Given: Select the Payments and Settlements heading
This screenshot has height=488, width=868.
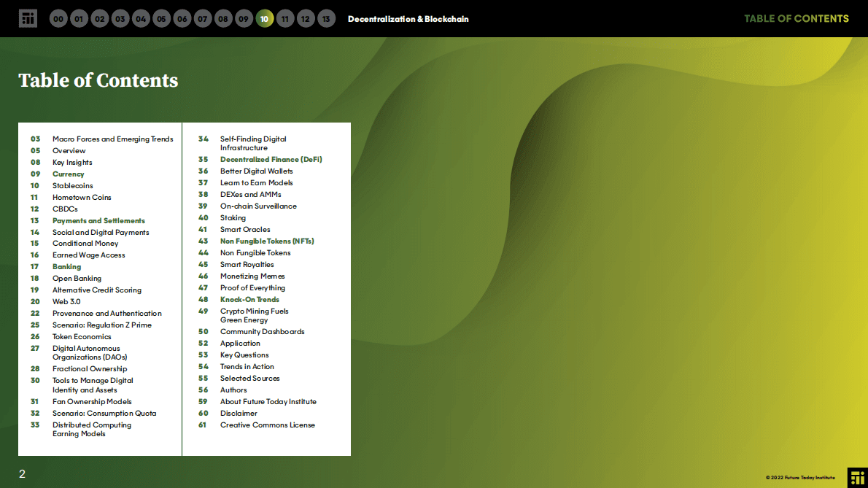Looking at the screenshot, I should pos(98,221).
